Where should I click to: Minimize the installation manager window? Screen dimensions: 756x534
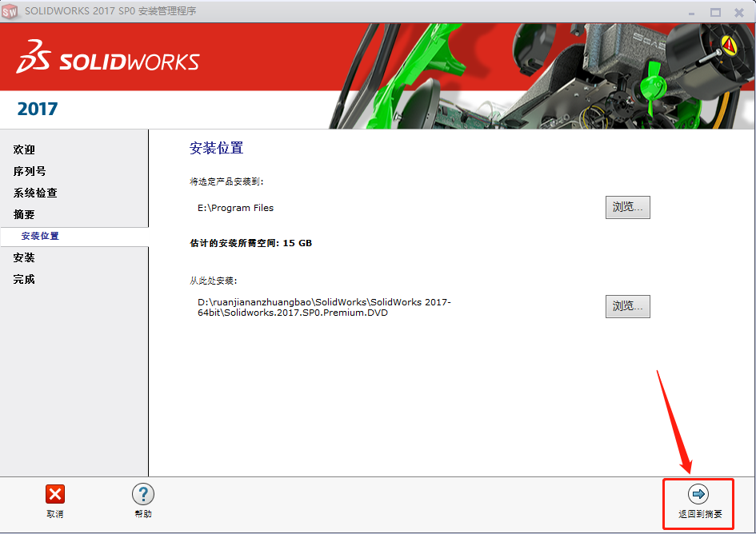[x=691, y=13]
